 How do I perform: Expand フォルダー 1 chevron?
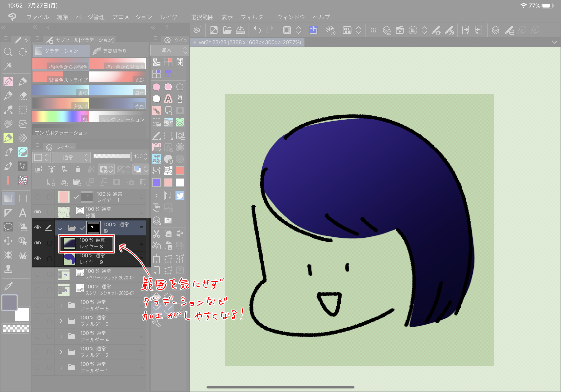61,367
